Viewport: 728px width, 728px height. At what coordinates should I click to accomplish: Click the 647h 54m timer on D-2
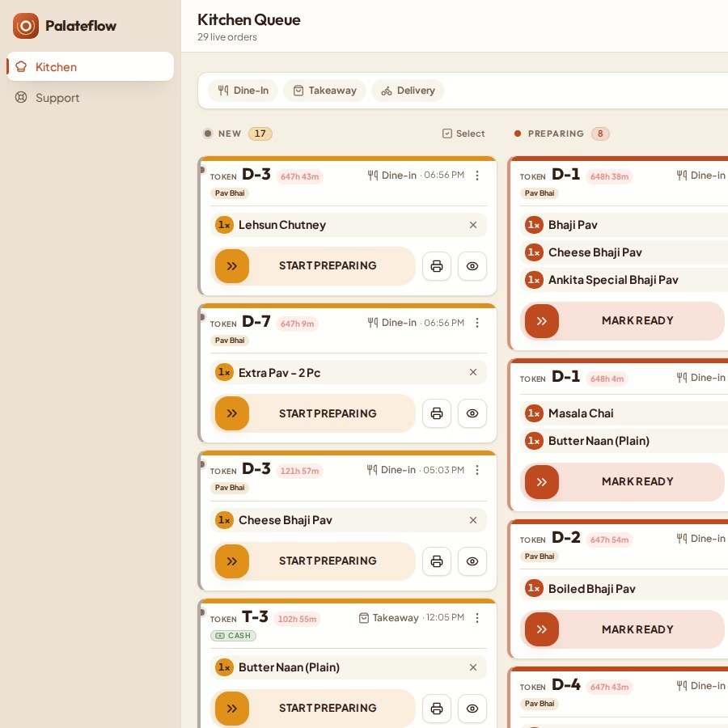click(609, 540)
